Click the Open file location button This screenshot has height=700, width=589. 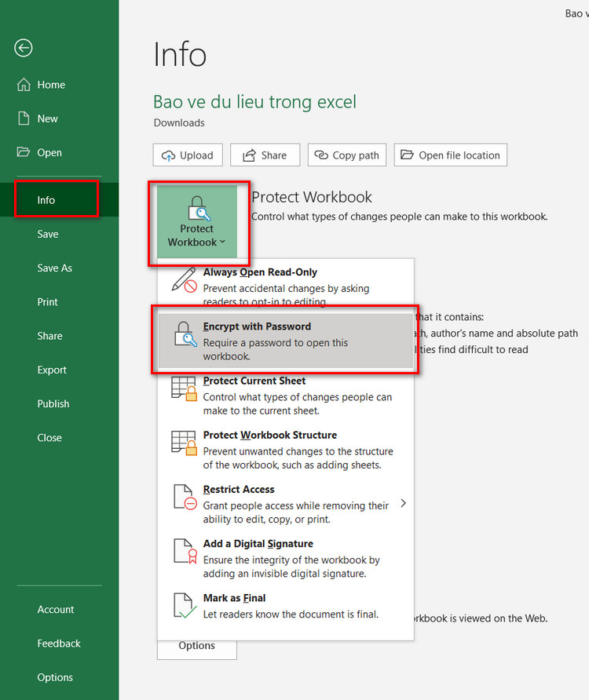point(451,155)
